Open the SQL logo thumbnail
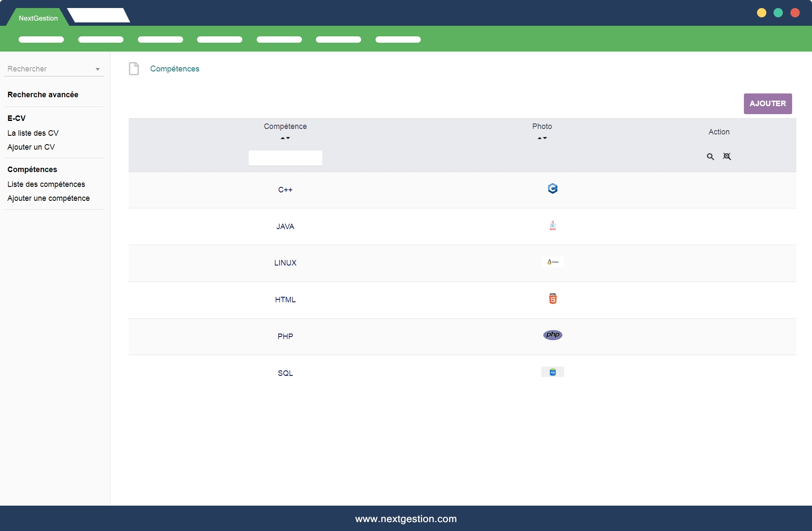This screenshot has height=531, width=812. pos(552,372)
